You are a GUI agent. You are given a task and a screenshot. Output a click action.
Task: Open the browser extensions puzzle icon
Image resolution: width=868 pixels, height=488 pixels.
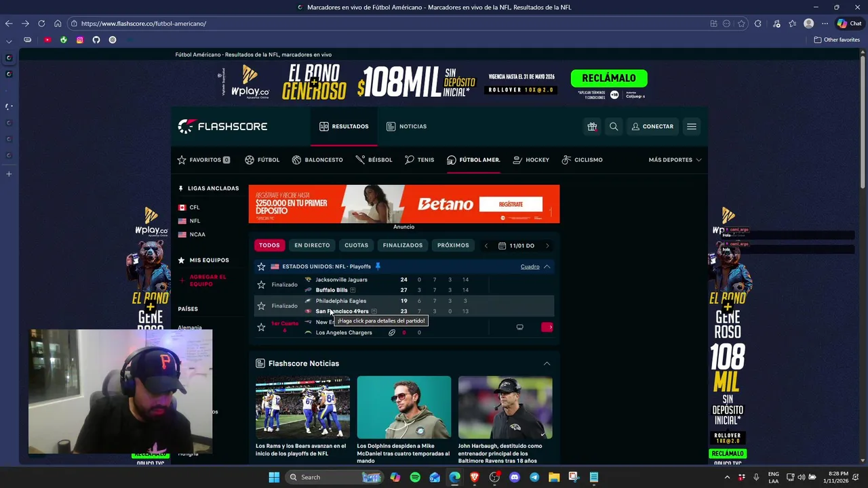point(758,23)
